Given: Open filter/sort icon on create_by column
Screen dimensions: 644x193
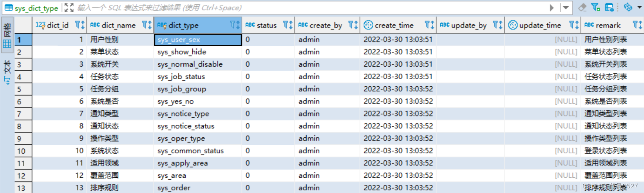Looking at the screenshot, I should [x=353, y=25].
